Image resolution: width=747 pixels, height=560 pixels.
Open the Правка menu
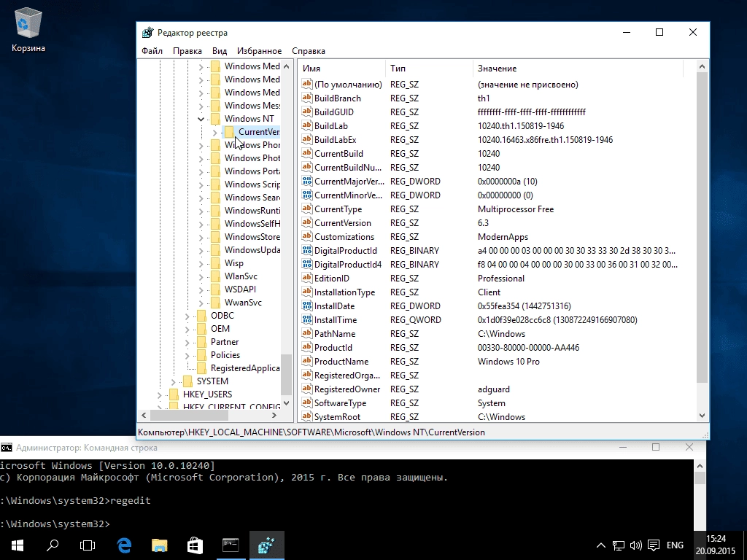click(187, 51)
